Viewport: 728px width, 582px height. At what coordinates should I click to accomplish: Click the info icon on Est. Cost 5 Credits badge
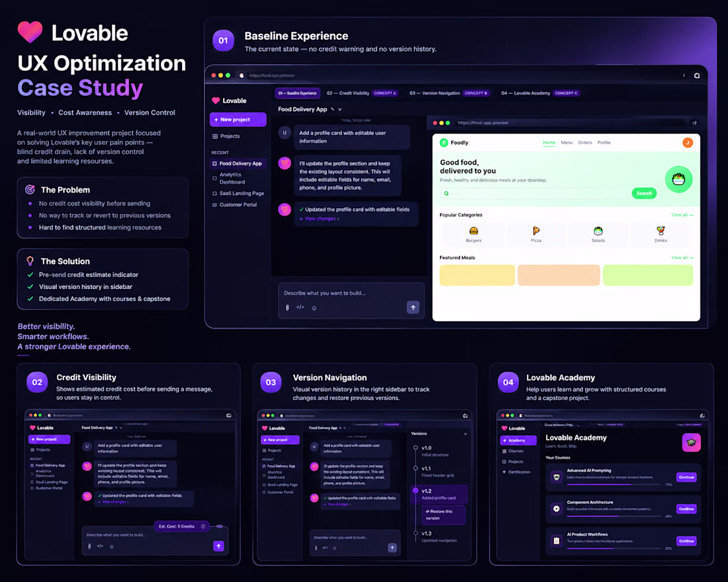click(203, 526)
